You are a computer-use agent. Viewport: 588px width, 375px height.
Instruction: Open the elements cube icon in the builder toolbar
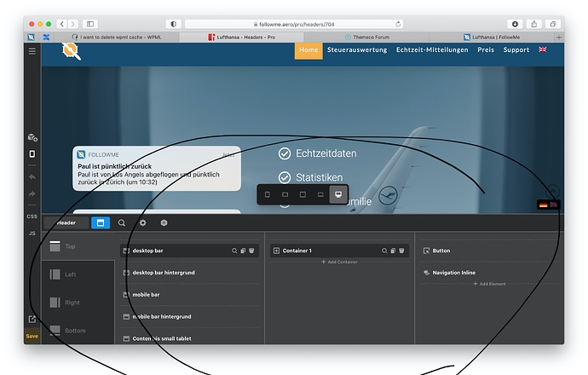coord(164,222)
